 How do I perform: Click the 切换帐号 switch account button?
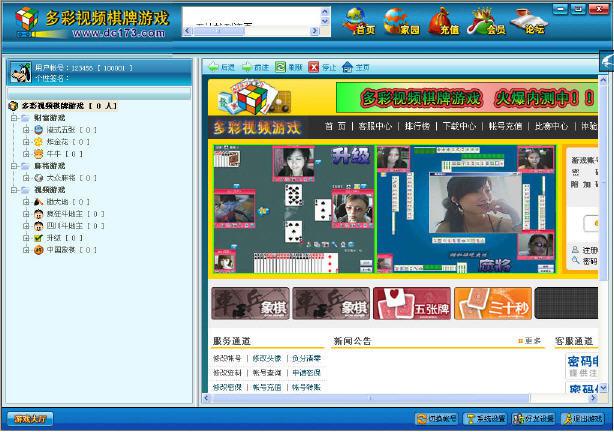[437, 419]
